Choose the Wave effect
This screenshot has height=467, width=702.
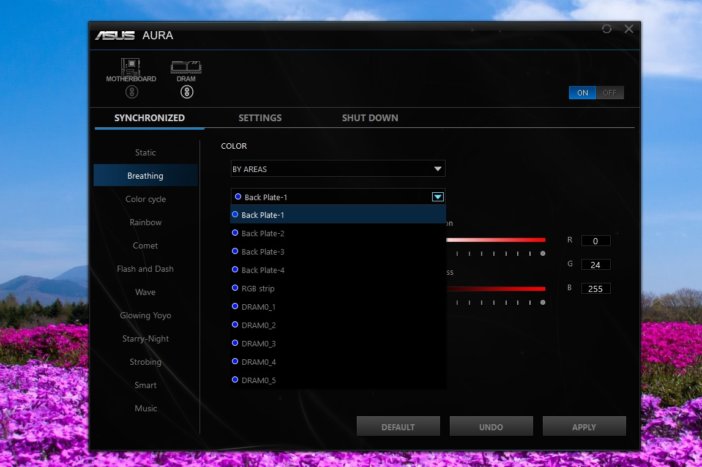(146, 292)
